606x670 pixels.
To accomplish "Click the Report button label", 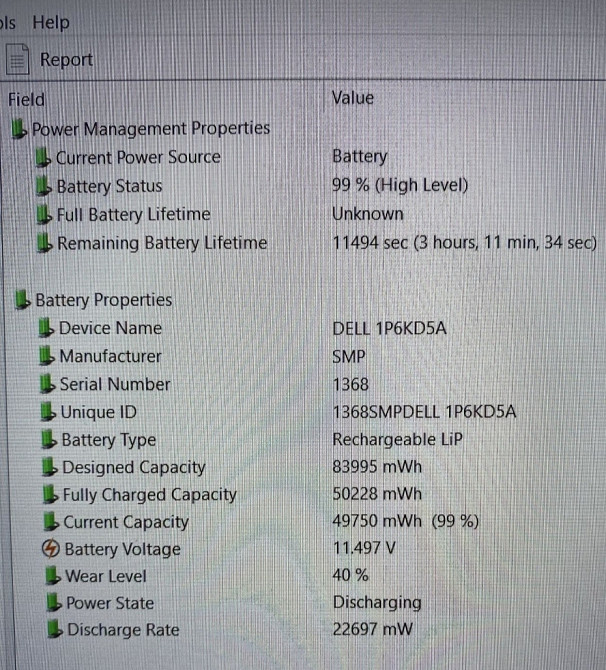I will click(x=66, y=59).
